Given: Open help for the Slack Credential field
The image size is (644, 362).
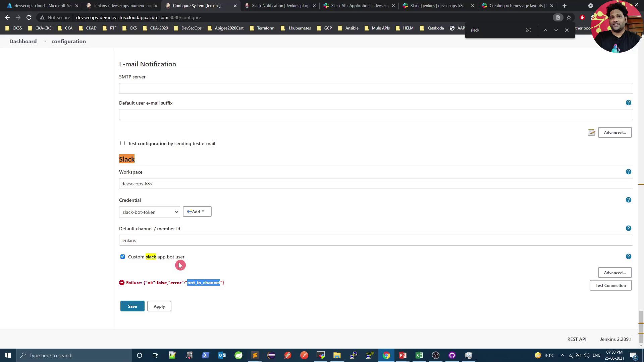Looking at the screenshot, I should pos(628,200).
